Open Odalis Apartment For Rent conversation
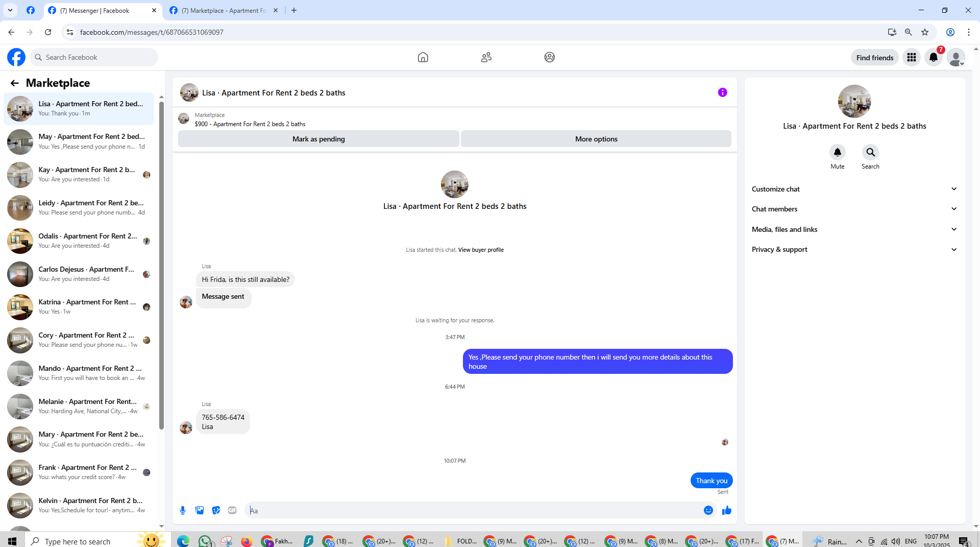 tap(79, 241)
